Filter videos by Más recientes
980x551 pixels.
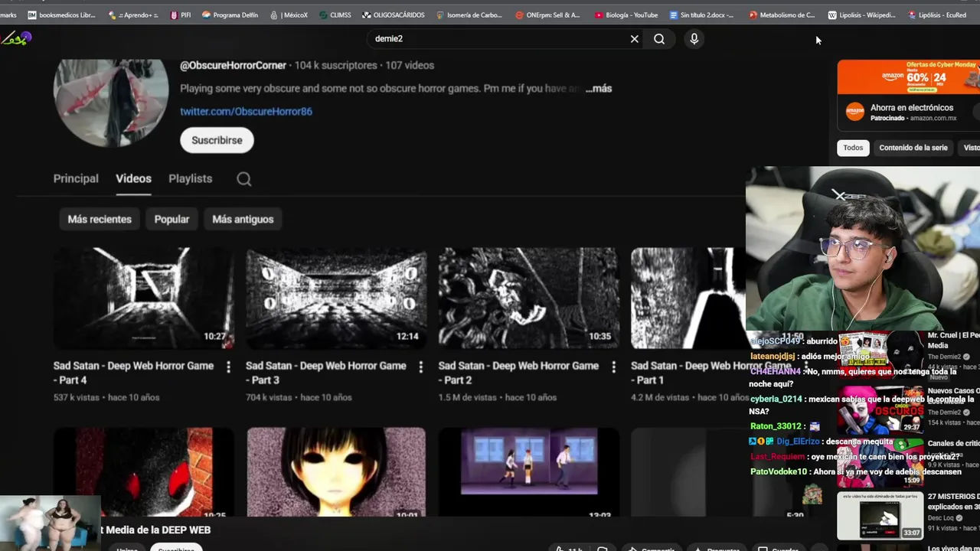pyautogui.click(x=100, y=219)
